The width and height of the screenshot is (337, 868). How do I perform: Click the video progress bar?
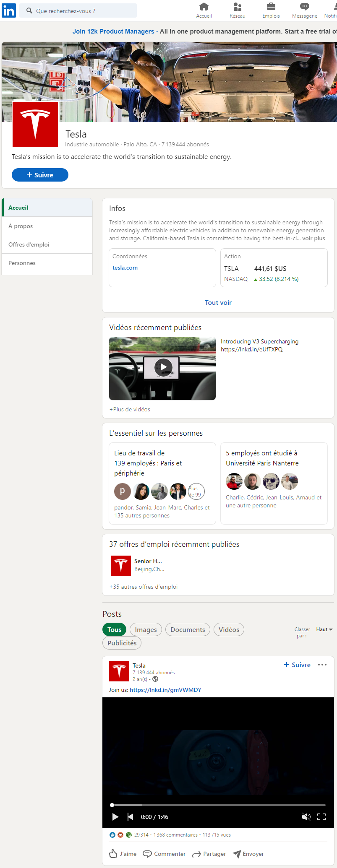coord(218,805)
